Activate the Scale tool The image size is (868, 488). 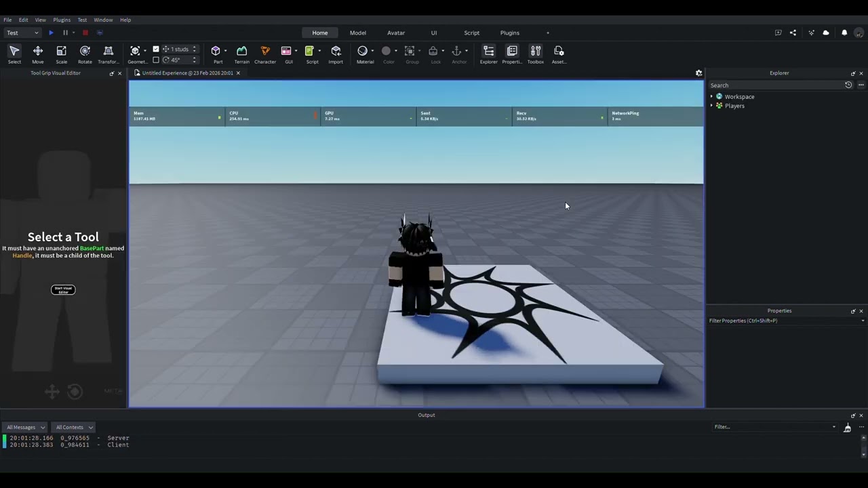[61, 54]
